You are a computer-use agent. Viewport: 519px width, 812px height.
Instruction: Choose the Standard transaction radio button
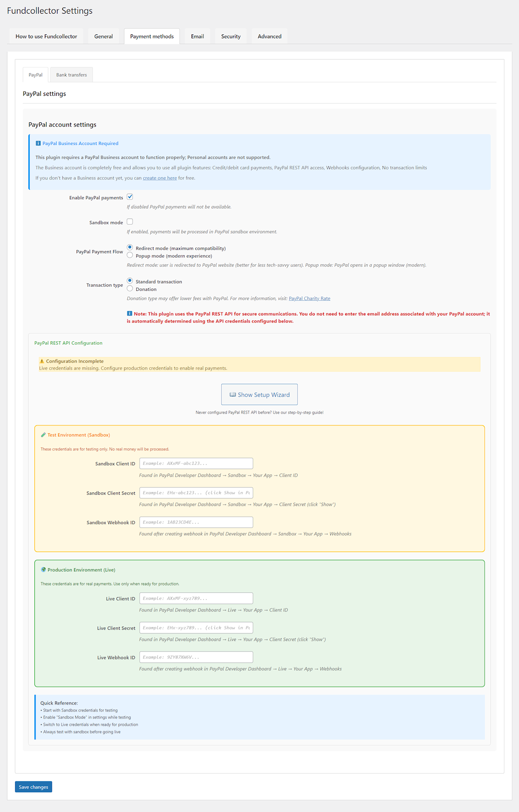click(x=130, y=281)
